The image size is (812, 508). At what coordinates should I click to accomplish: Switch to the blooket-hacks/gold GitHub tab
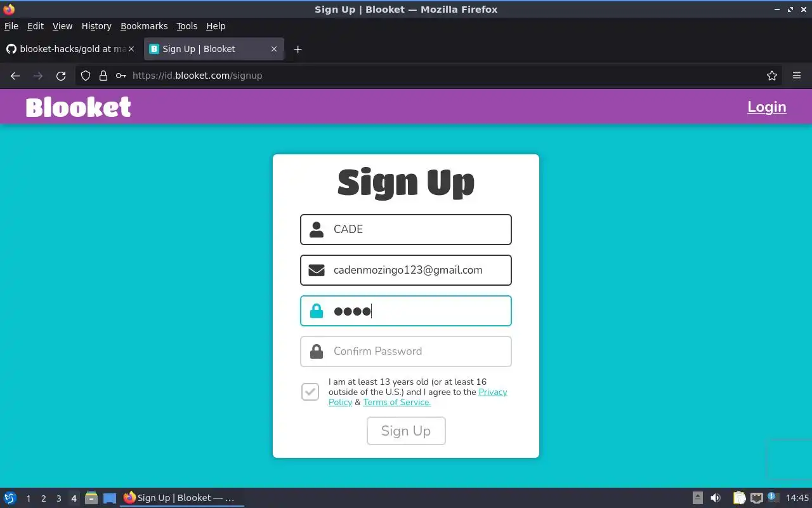pyautogui.click(x=70, y=49)
